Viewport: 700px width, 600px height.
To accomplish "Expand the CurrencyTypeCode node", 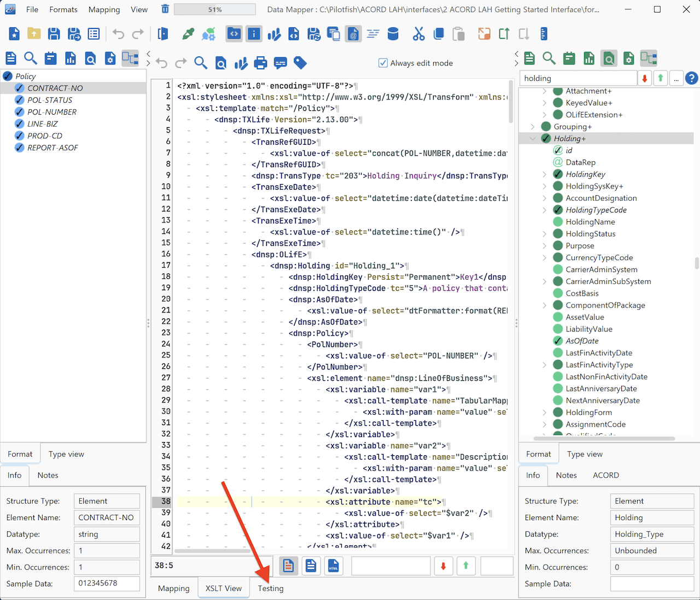I will click(x=544, y=258).
